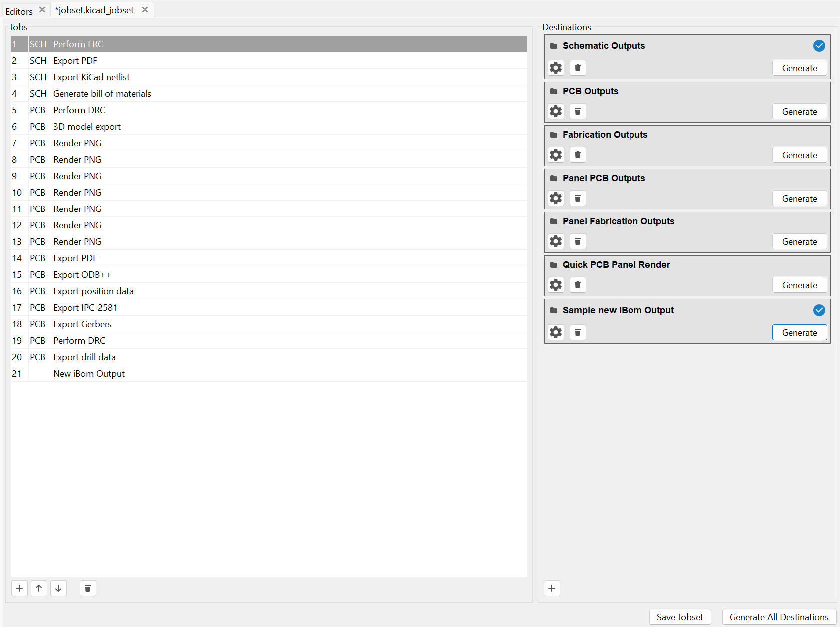Open settings for Schematic Outputs destination
This screenshot has height=627, width=840.
[556, 68]
